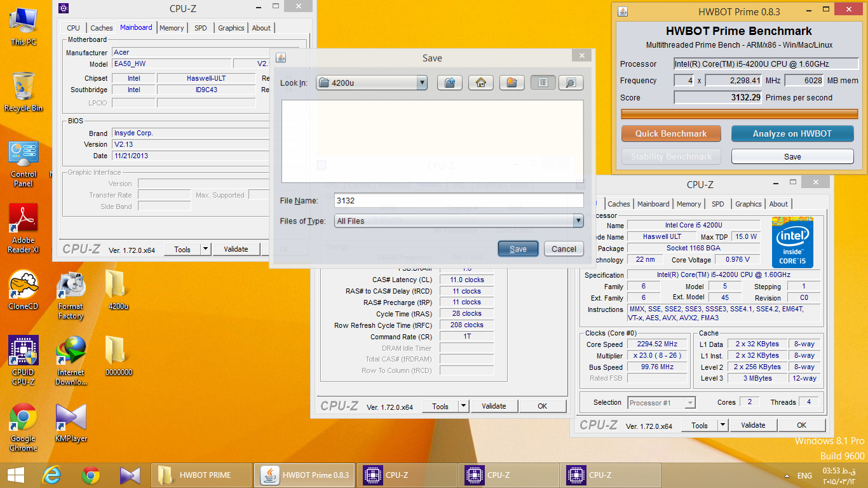Click Validate in processor CPU-Z window
The image size is (868, 488).
tap(753, 425)
